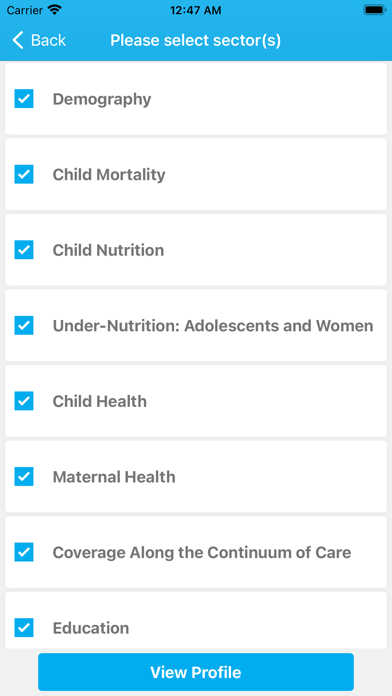Tap the Wi-Fi icon in status bar

pyautogui.click(x=55, y=10)
